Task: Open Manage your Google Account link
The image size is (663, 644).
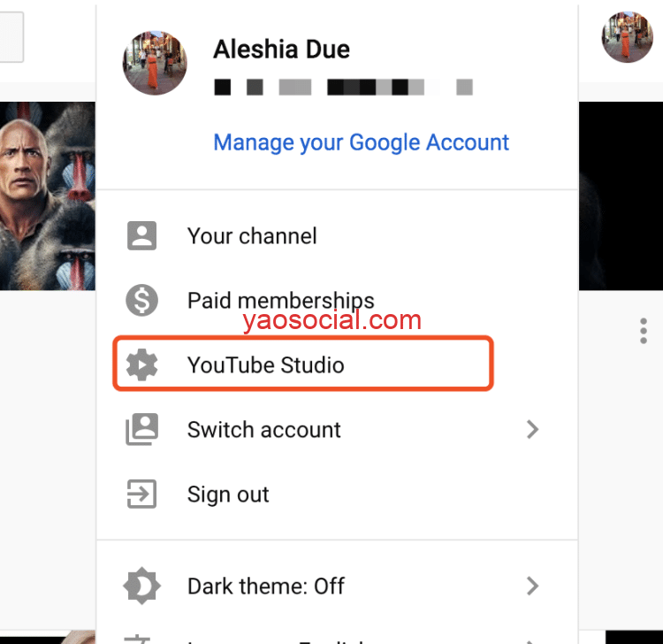Action: [361, 142]
